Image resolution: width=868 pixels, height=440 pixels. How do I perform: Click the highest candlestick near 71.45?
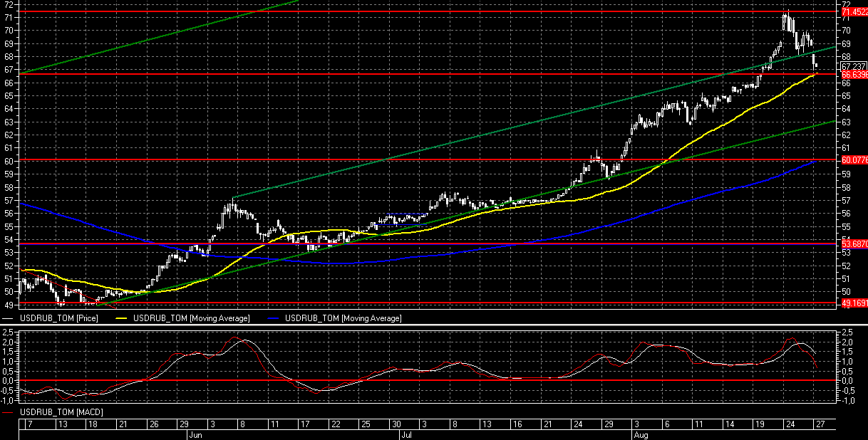tap(786, 20)
